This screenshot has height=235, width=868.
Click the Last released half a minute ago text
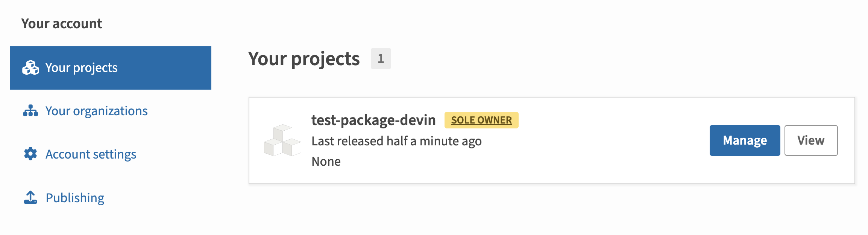pyautogui.click(x=396, y=140)
